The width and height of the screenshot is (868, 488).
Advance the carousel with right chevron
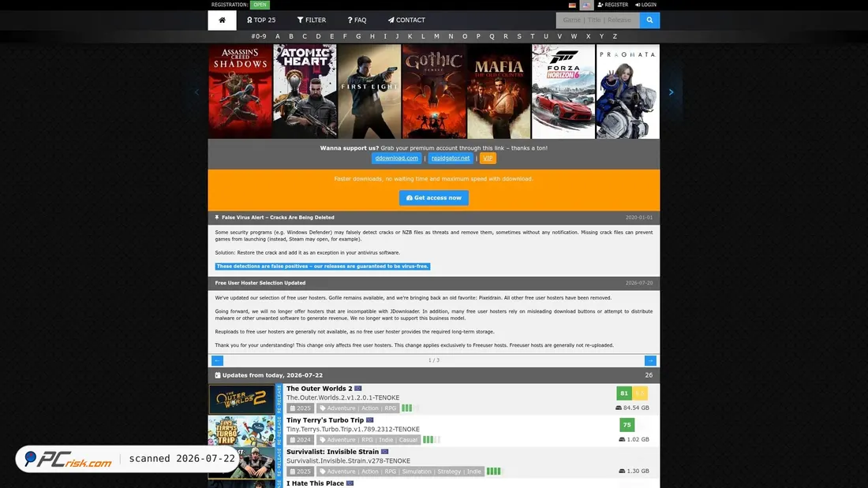[x=671, y=92]
